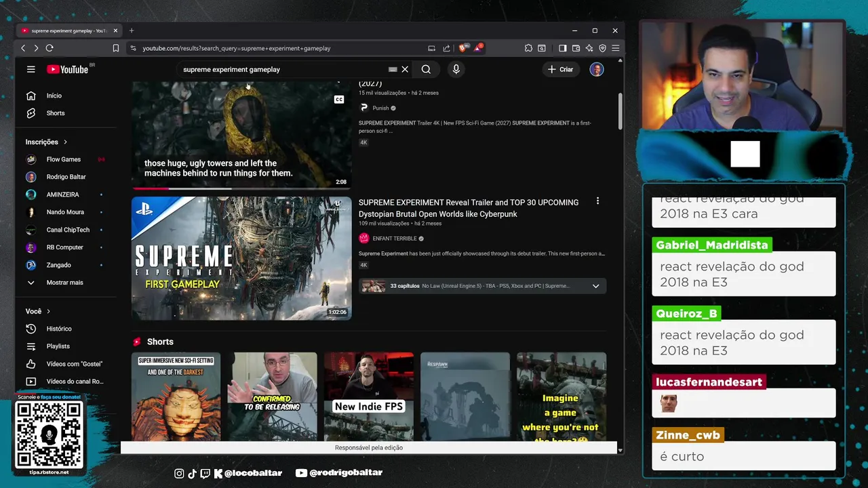Click the browser address bar URL
This screenshot has height=488, width=868.
point(237,48)
